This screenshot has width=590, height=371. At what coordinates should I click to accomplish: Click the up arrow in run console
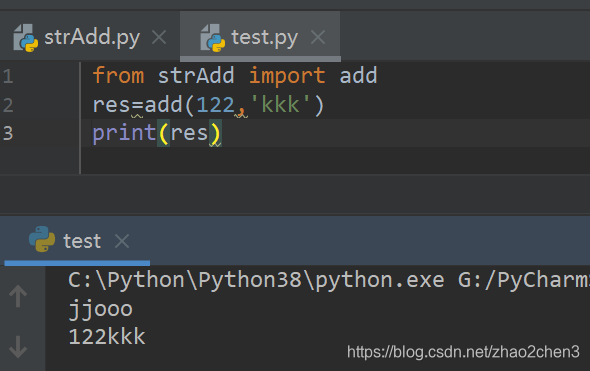pos(18,296)
